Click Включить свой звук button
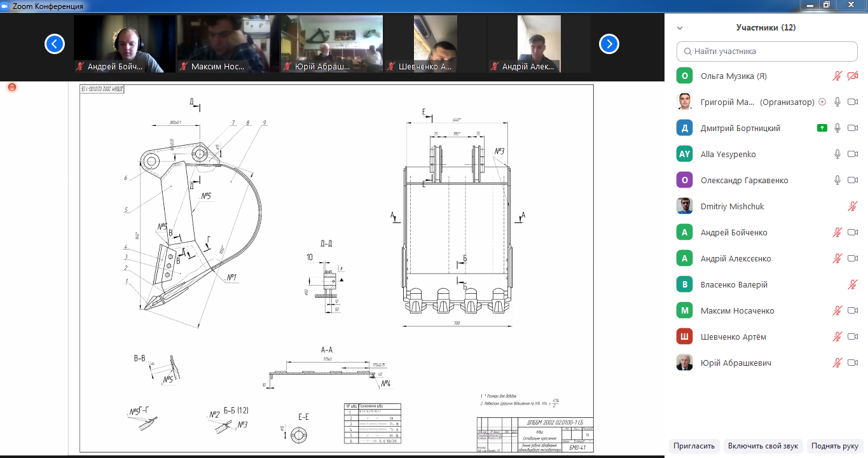The height and width of the screenshot is (458, 868). tap(764, 446)
